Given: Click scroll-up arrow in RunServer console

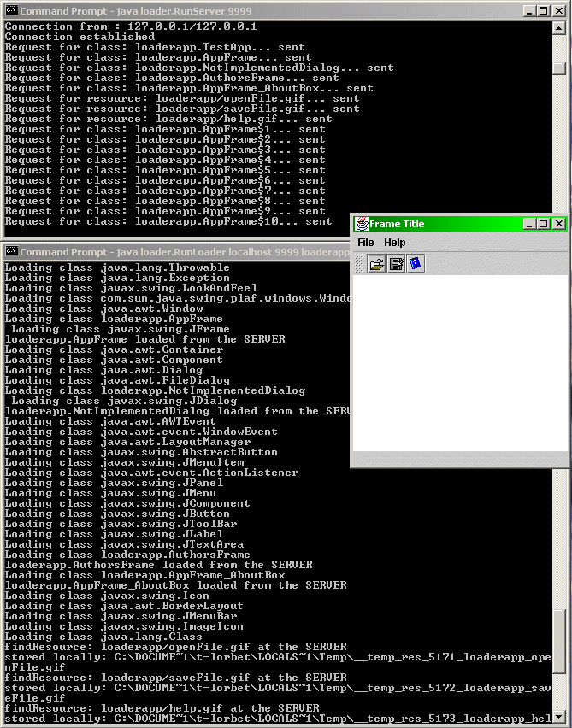Looking at the screenshot, I should click(x=559, y=27).
